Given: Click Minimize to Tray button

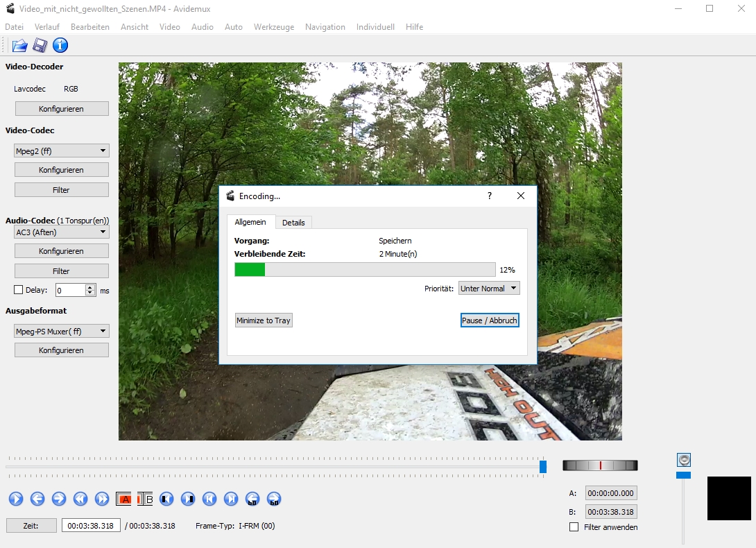Looking at the screenshot, I should pos(264,320).
